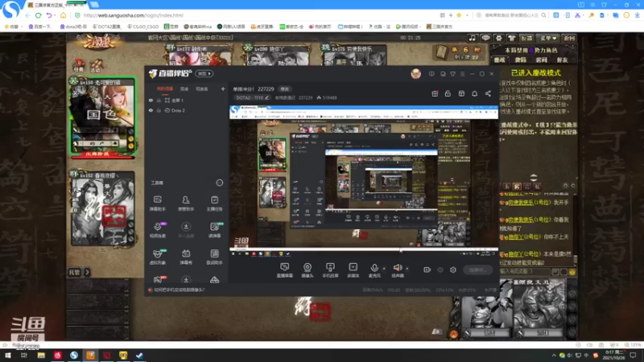This screenshot has height=362, width=644.
Task: Open the 旁观 tab in game side panel
Action: [x=521, y=60]
